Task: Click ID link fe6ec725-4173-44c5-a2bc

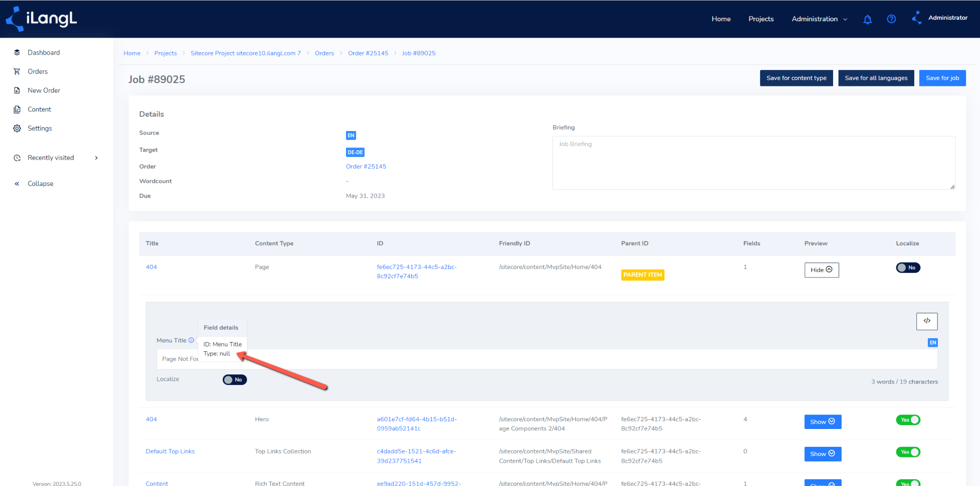Action: tap(417, 272)
